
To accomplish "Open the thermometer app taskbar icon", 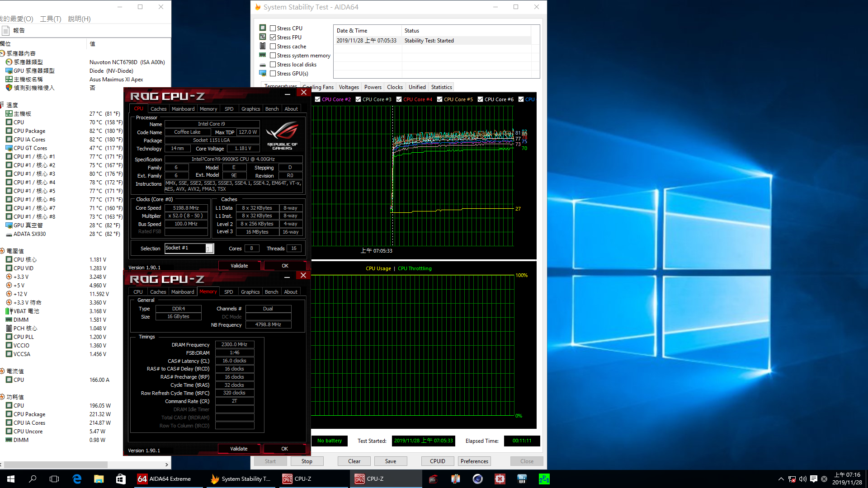I will click(455, 479).
